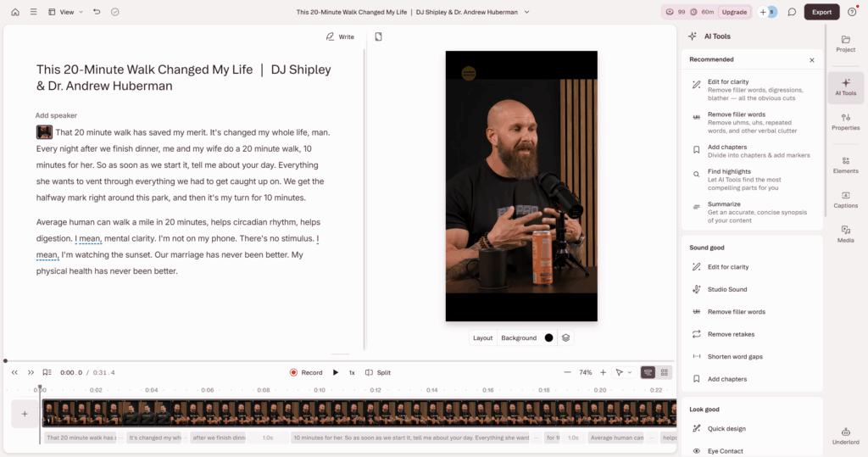Screen dimensions: 868x457
Task: Click the video playback progress bar
Action: pyautogui.click(x=340, y=361)
